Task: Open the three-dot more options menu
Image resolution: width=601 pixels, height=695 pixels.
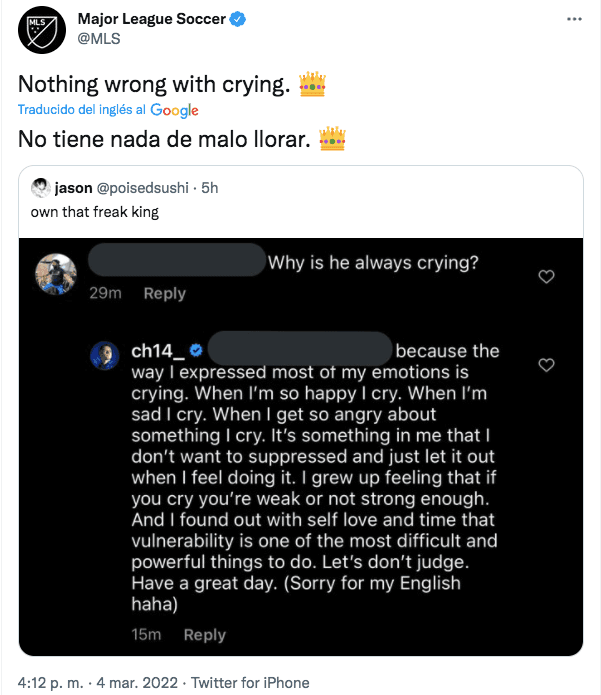Action: pos(573,20)
